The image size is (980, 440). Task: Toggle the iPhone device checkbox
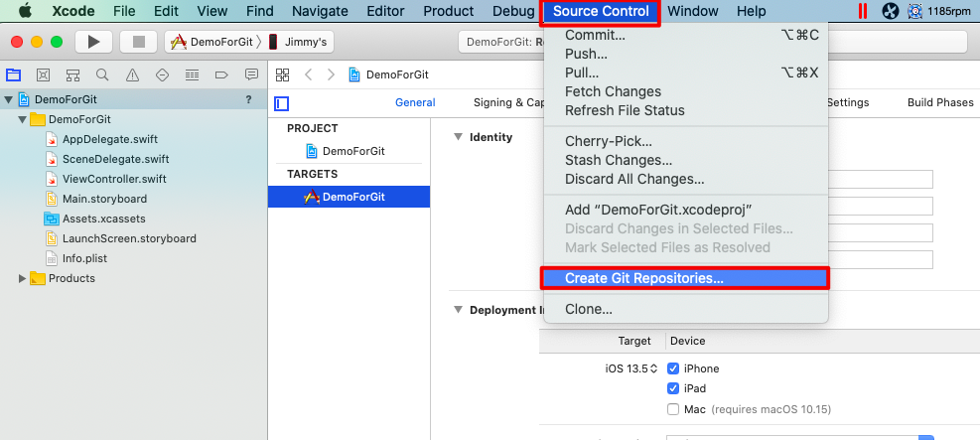pyautogui.click(x=673, y=368)
